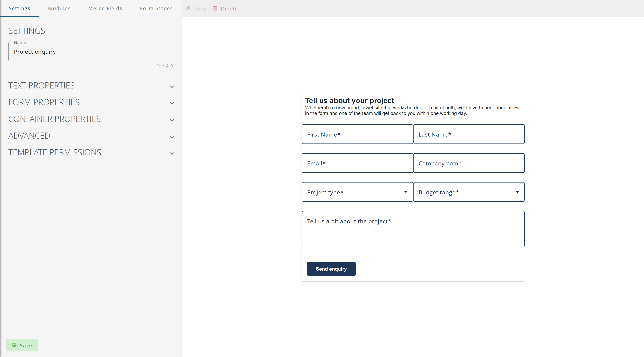
Task: Click the Send enquiry button
Action: click(x=331, y=269)
